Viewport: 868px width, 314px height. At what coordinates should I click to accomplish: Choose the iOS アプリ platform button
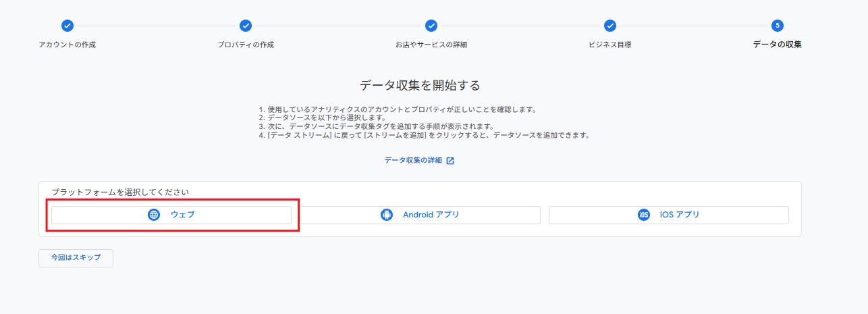click(x=668, y=215)
